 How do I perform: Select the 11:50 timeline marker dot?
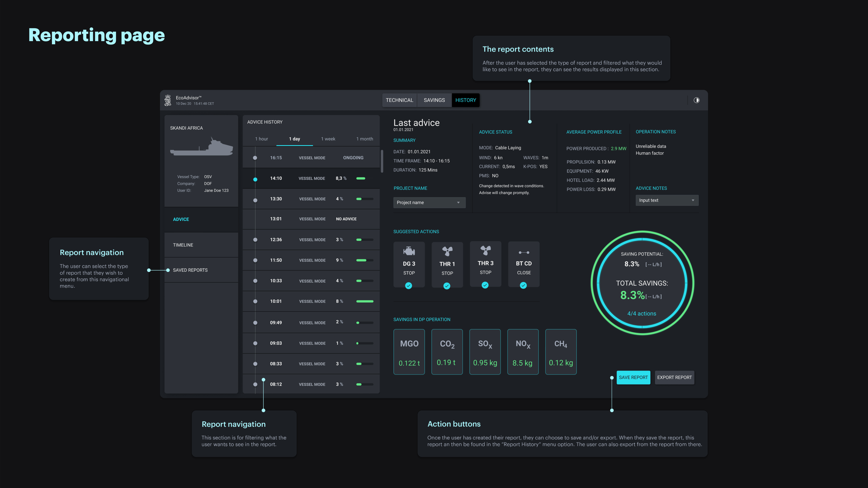pyautogui.click(x=255, y=260)
